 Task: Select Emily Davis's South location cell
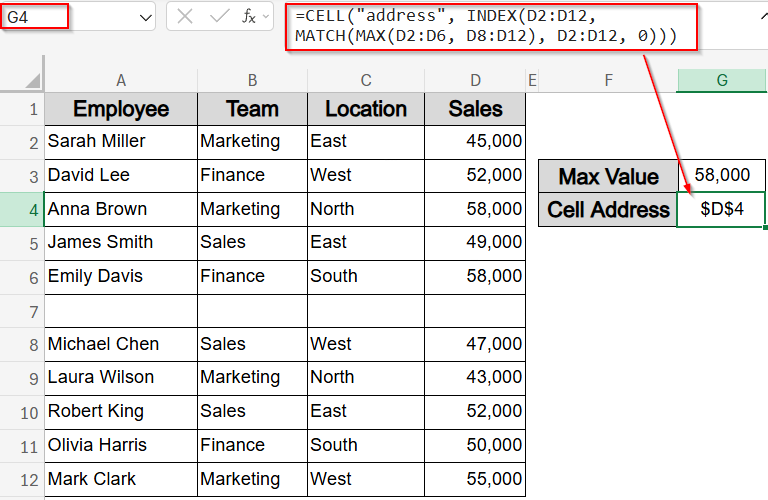(366, 277)
